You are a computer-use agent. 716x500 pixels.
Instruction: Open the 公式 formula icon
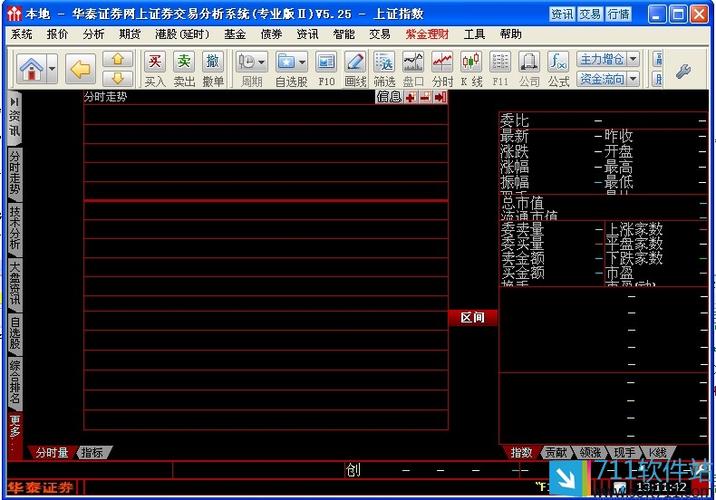[x=558, y=62]
